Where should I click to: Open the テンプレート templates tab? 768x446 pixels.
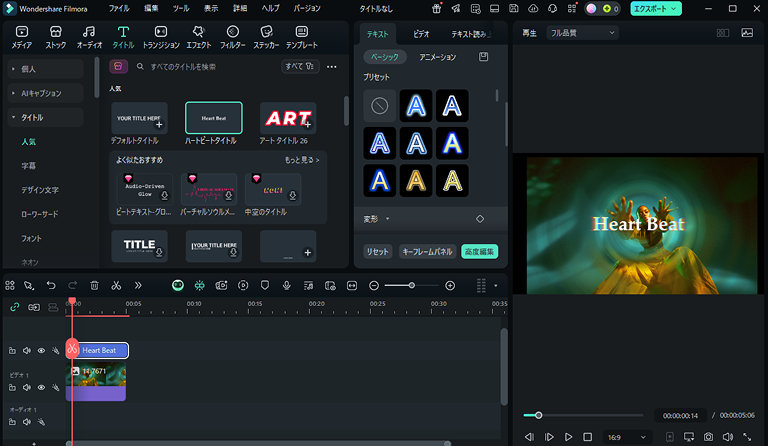pos(302,37)
